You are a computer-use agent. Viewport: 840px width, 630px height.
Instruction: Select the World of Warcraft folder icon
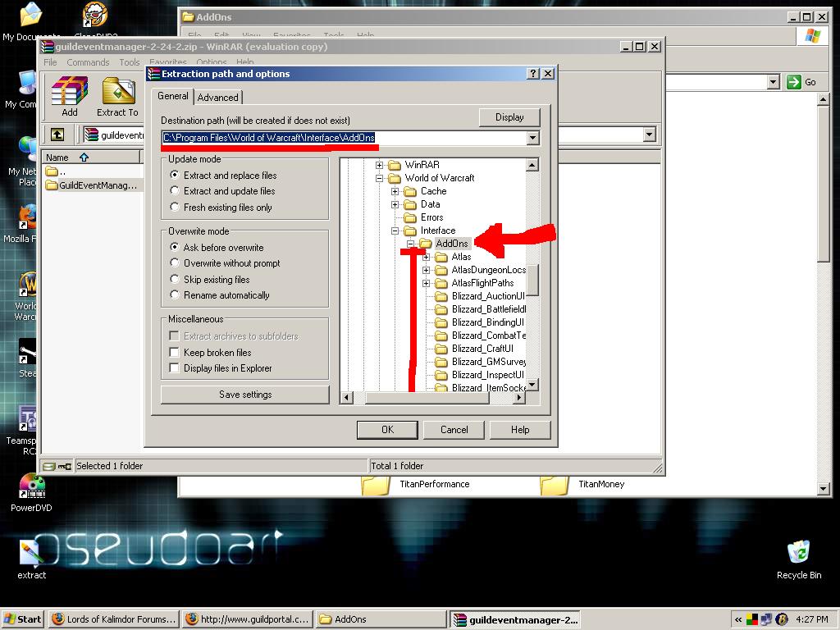point(395,178)
